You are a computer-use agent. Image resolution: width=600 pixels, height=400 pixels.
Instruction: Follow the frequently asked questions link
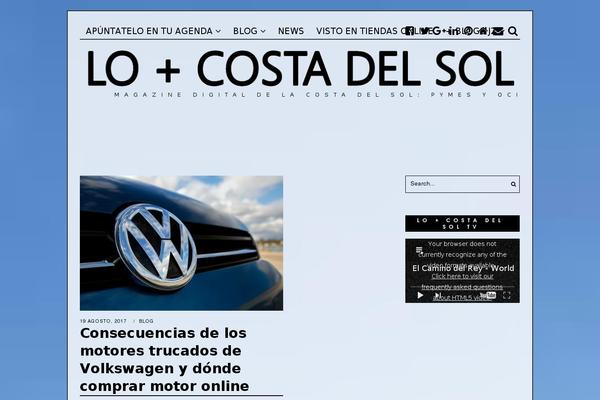click(462, 287)
